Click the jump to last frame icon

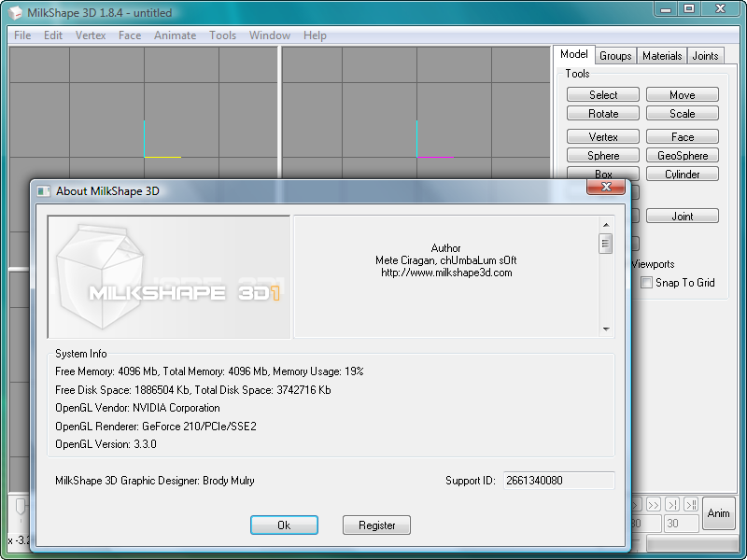click(x=691, y=504)
